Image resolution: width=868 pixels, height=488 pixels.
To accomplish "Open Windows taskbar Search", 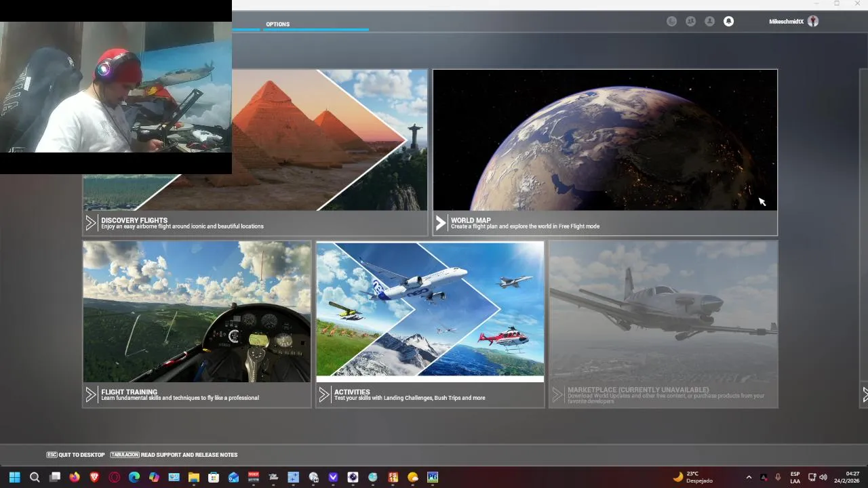I will coord(35,477).
